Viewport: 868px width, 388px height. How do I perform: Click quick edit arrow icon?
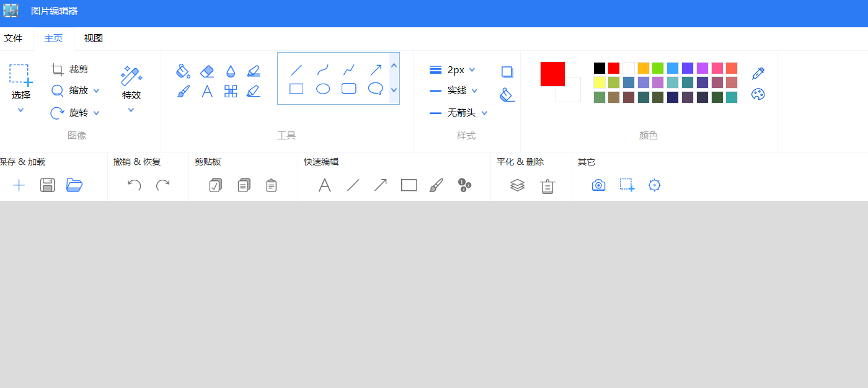(381, 185)
